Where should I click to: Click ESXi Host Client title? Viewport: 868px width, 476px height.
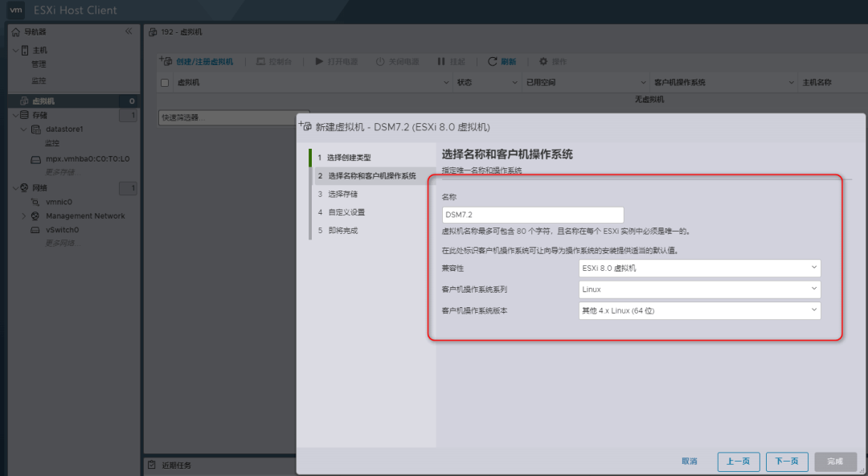pyautogui.click(x=76, y=10)
